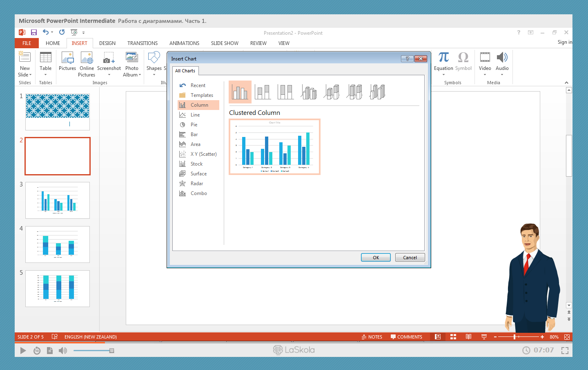
Task: Click the Audio speaker icon in Media group
Action: tap(502, 58)
